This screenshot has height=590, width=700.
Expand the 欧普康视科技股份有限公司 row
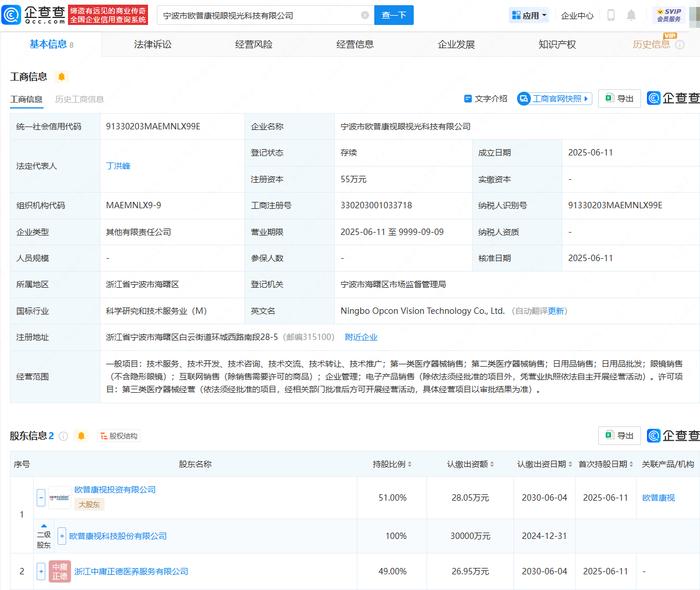[62, 536]
